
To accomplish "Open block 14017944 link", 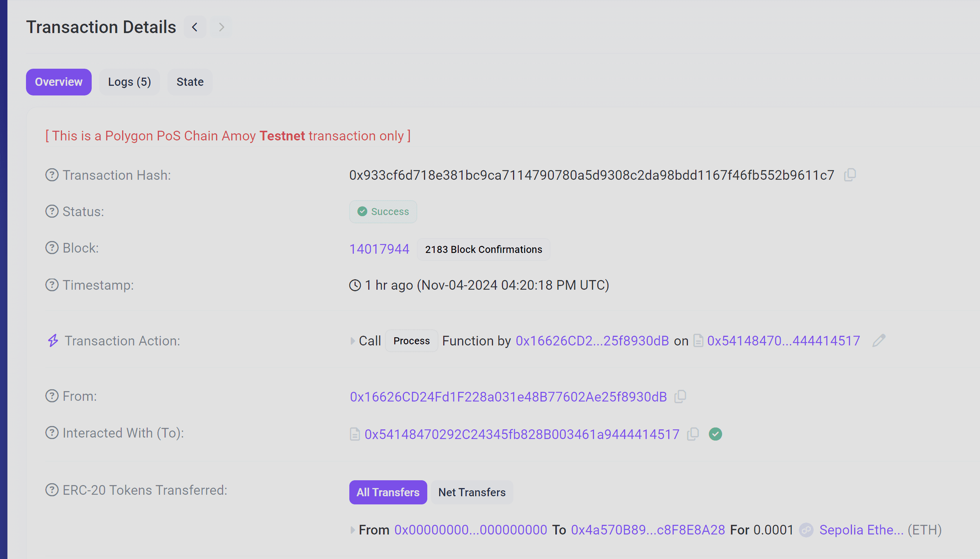I will (379, 249).
